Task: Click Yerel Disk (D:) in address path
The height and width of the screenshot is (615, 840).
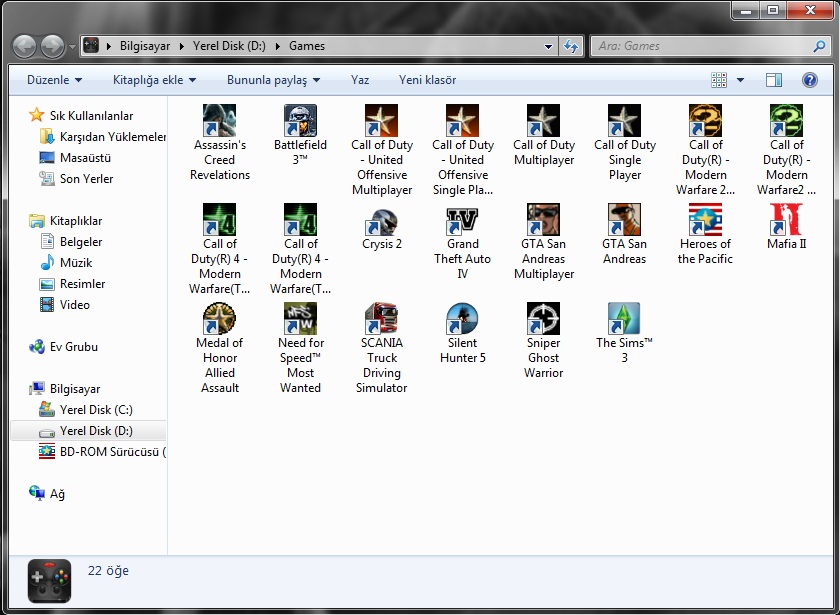Action: (x=229, y=47)
